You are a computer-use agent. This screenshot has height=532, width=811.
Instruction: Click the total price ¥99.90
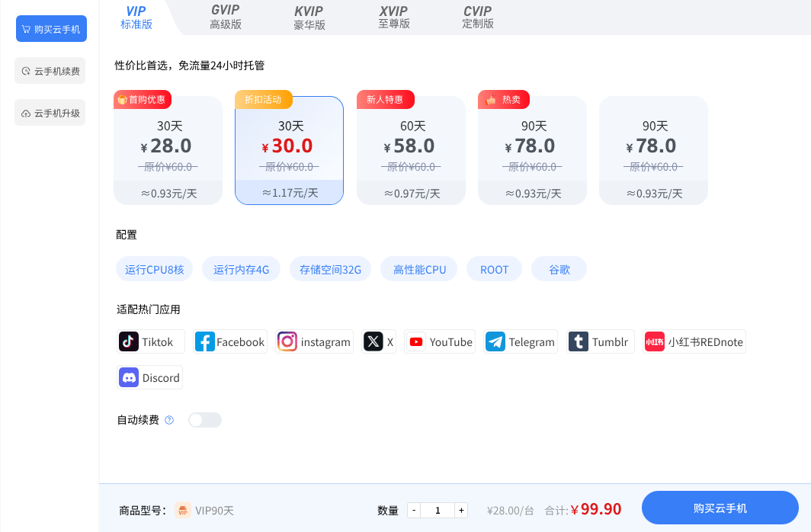coord(596,509)
